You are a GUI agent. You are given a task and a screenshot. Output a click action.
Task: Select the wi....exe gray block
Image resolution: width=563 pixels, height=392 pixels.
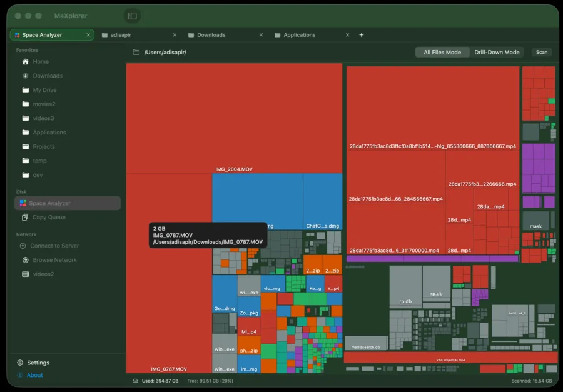[249, 286]
